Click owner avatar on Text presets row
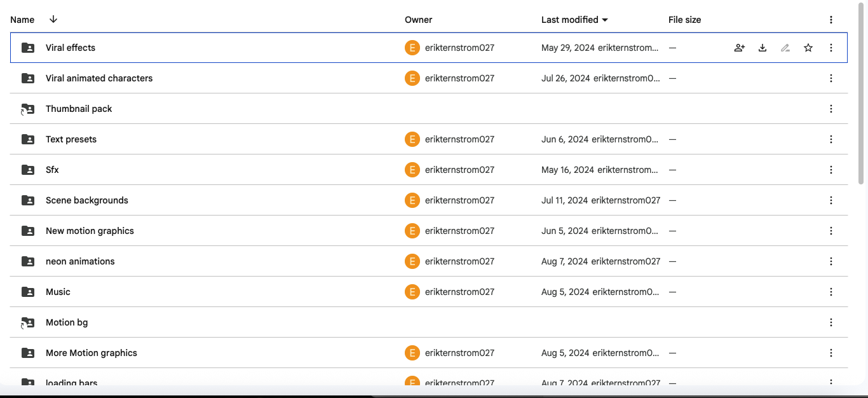Screen dimensions: 868x398 pyautogui.click(x=412, y=139)
